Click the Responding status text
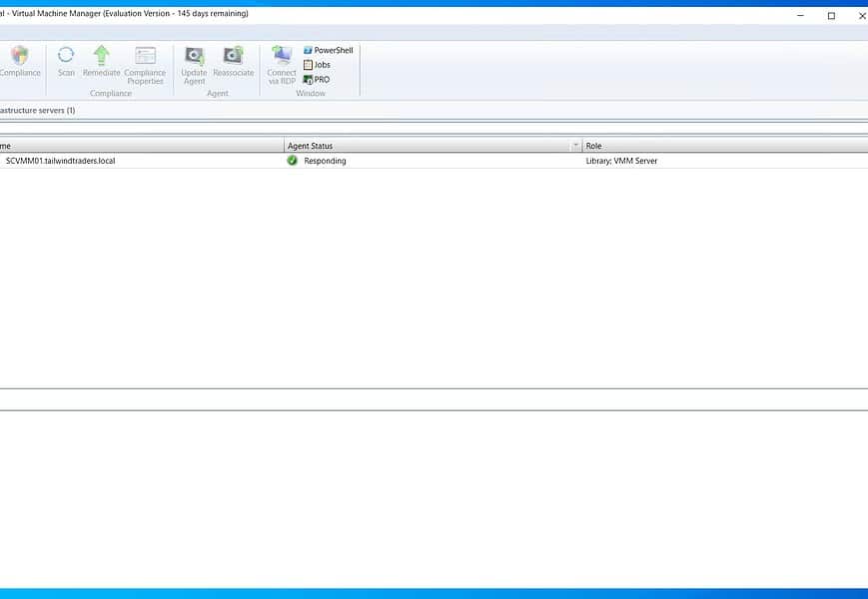Image resolution: width=868 pixels, height=599 pixels. coord(325,161)
